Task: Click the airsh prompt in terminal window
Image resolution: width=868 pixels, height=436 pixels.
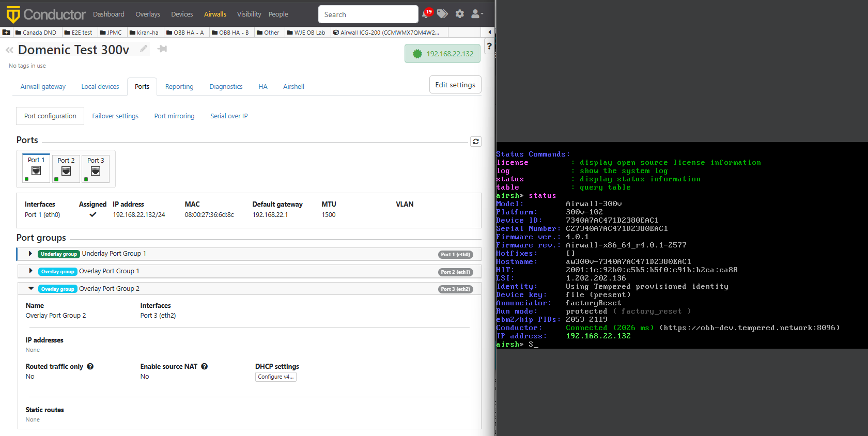Action: tap(510, 344)
